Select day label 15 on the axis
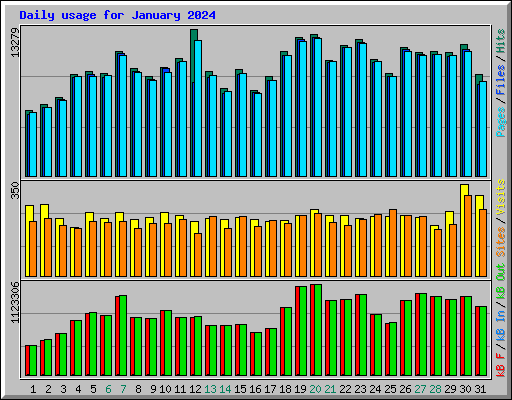The image size is (512, 400). point(240,389)
